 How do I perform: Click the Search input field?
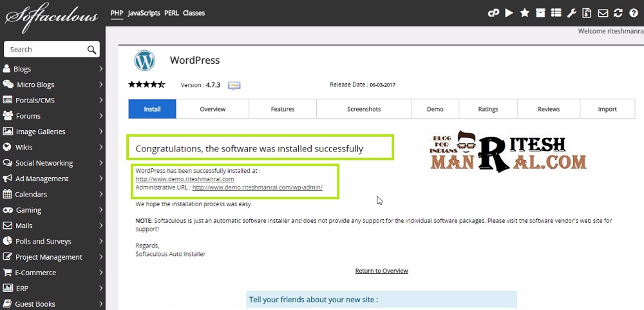pyautogui.click(x=52, y=50)
